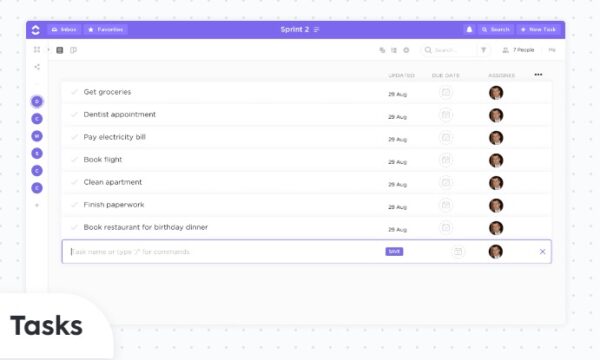Open column options three-dot menu

(538, 75)
